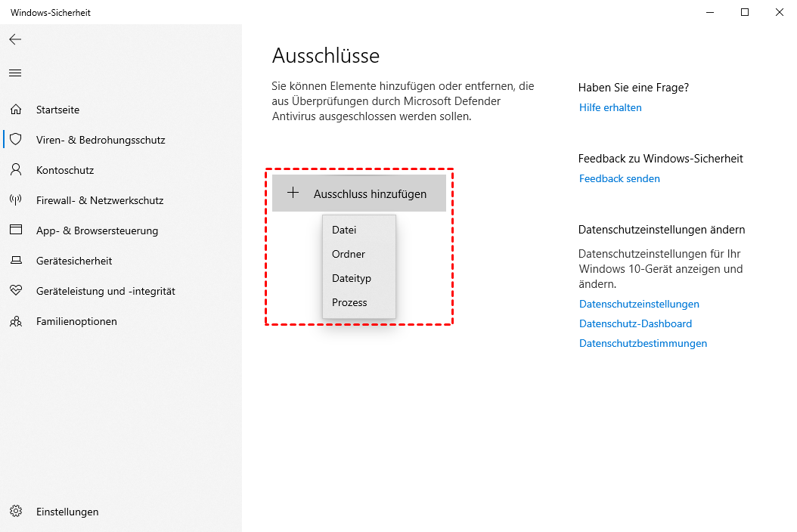Click the Kontoschutz person icon
The width and height of the screenshot is (797, 532).
[x=16, y=170]
